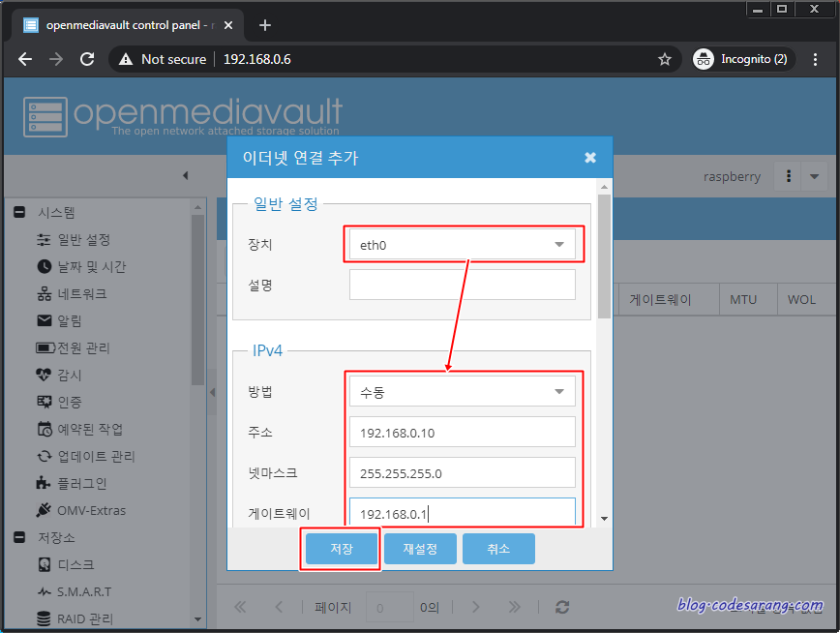Click the database icon beside RAID 관리
The width and height of the screenshot is (840, 633).
44,618
